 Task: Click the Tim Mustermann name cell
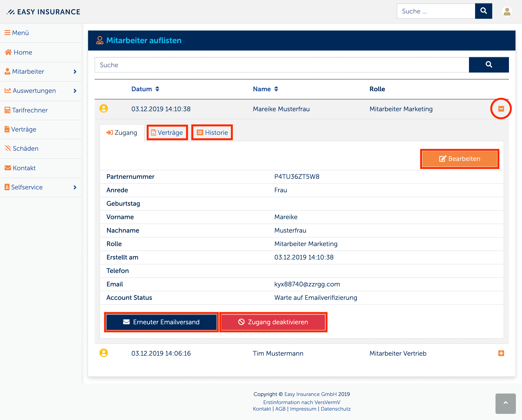tap(278, 353)
